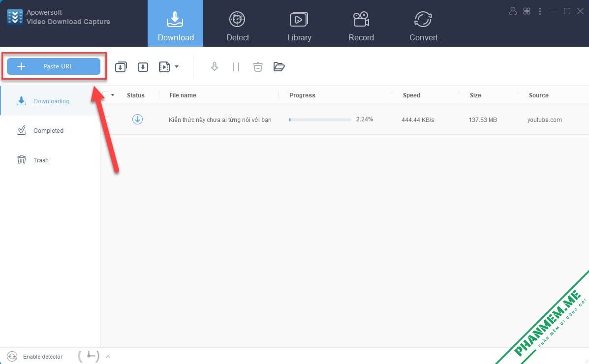Sort by the Size column header

click(475, 95)
